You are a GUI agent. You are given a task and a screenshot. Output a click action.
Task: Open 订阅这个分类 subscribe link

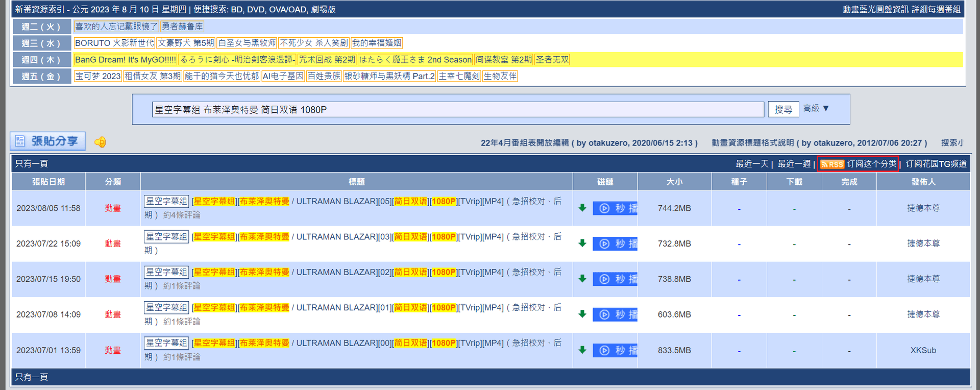[872, 164]
